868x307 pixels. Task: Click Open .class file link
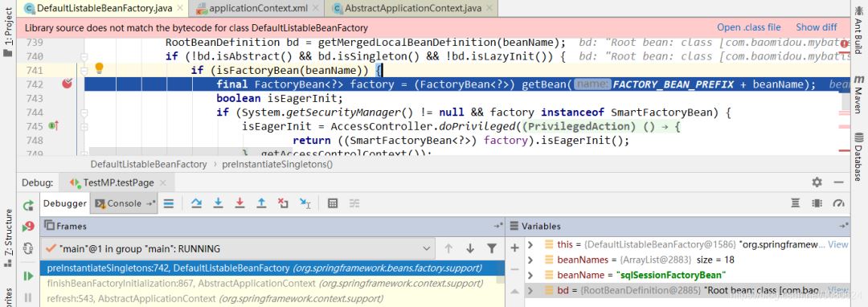click(749, 27)
